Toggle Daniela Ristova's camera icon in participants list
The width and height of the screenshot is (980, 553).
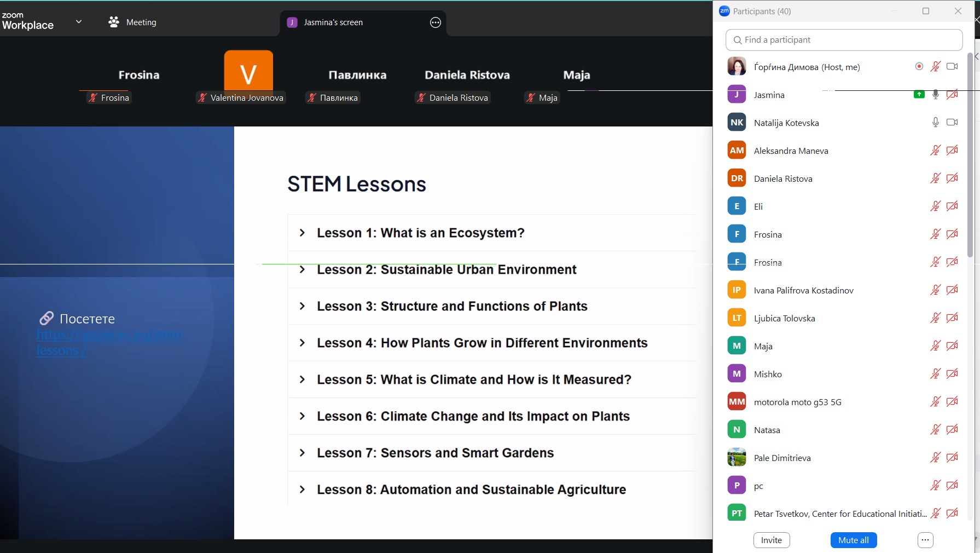[952, 178]
